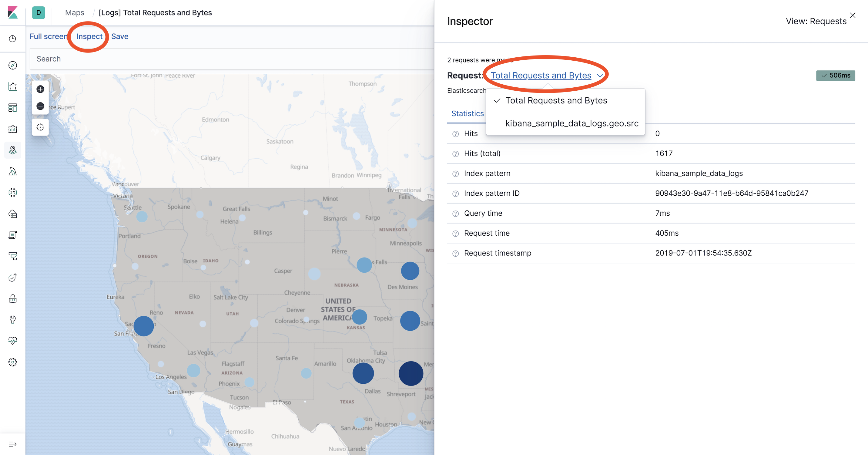Screen dimensions: 868x455
Task: Click the Maps breadcrumb
Action: tap(75, 13)
